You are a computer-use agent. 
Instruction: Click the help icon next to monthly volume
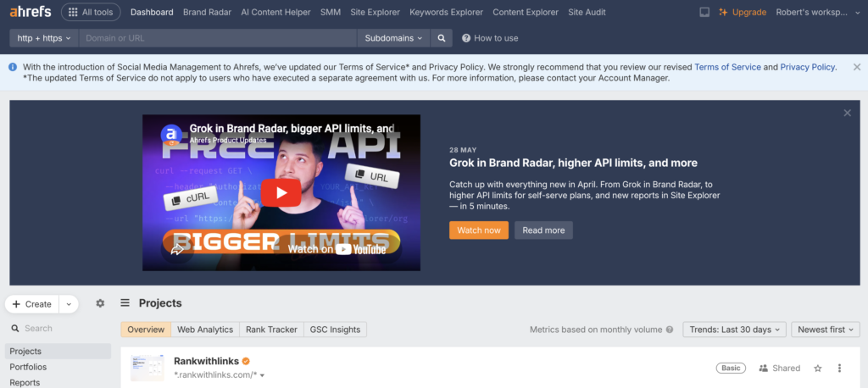click(670, 330)
